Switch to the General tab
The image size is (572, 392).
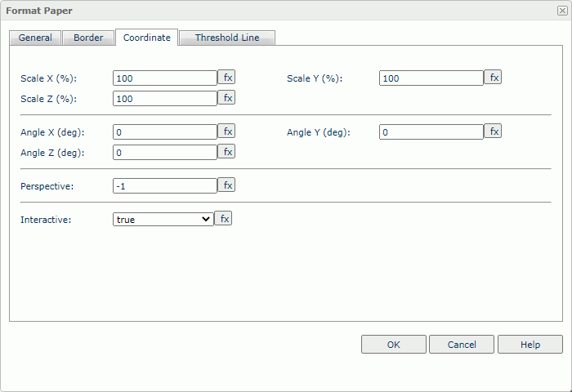point(35,38)
